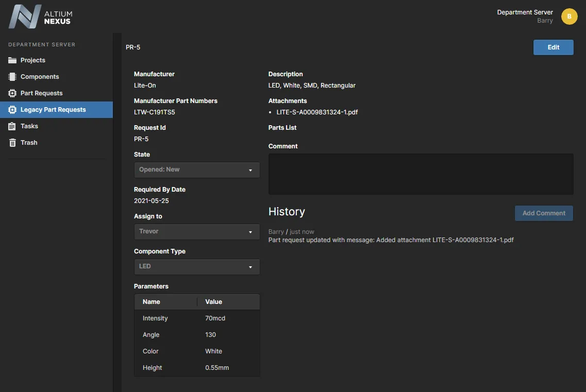Viewport: 586px width, 392px height.
Task: Click the Legacy Part Requests icon
Action: click(12, 110)
